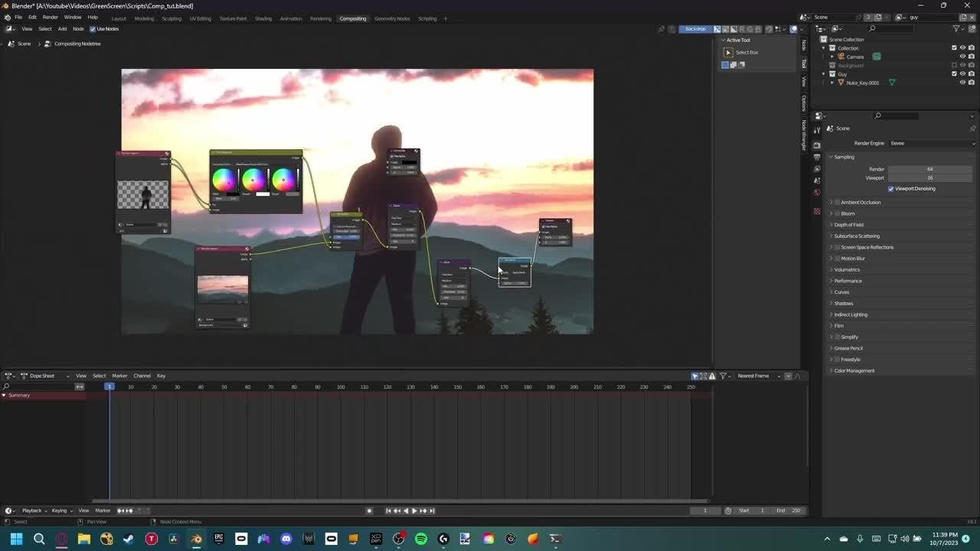The image size is (980, 551).
Task: Enable the Background collection checkbox
Action: point(954,65)
